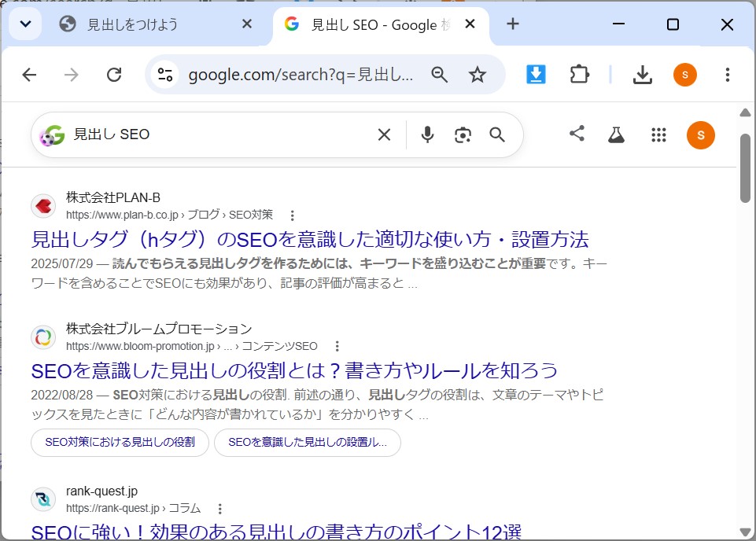Search by image with Lens icon
756x541 pixels.
(463, 135)
